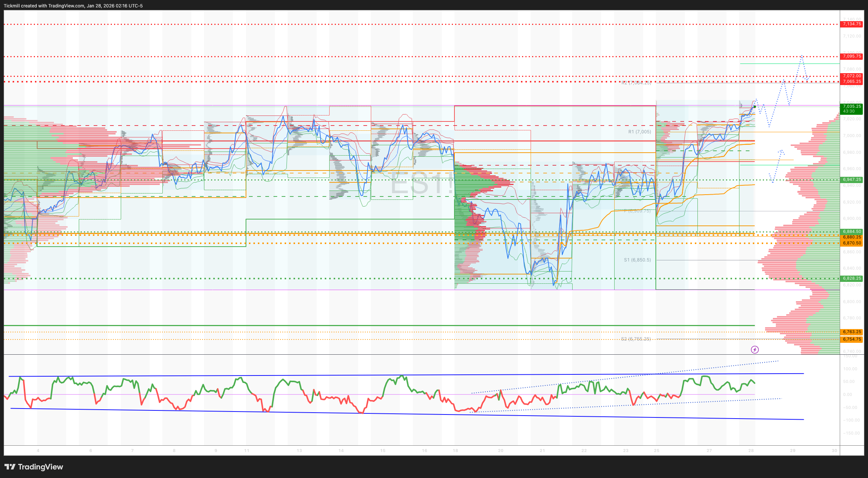Image resolution: width=868 pixels, height=478 pixels.
Task: Select the 6,763.25 orange price label
Action: click(852, 332)
